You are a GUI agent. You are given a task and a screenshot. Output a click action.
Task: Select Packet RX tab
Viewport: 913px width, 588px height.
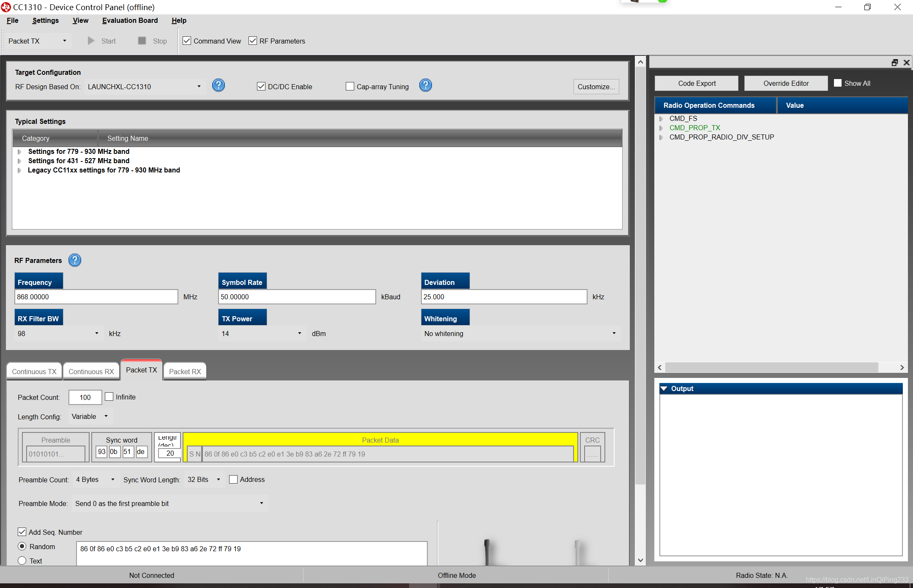184,371
